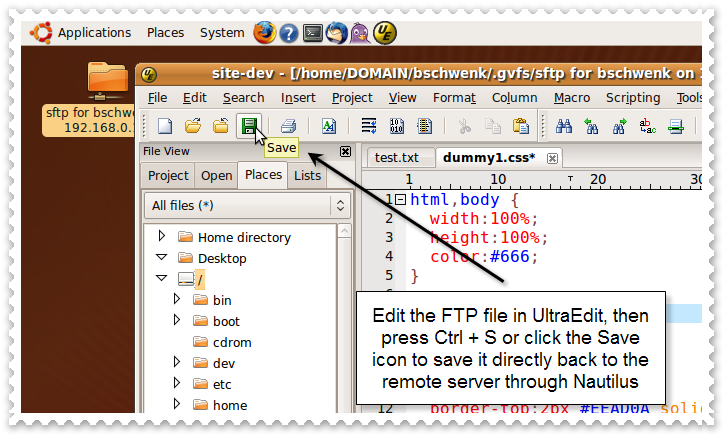723x434 pixels.
Task: Collapse the root / tree node
Action: [161, 278]
